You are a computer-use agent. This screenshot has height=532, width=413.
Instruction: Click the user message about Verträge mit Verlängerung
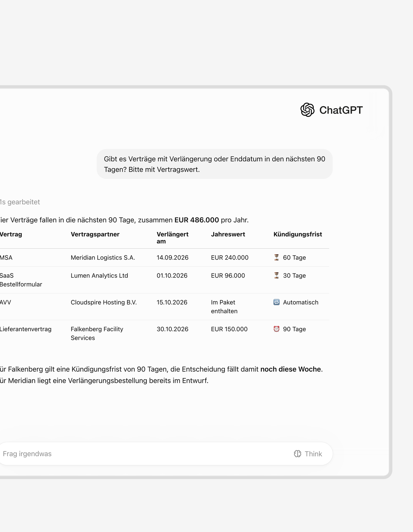pyautogui.click(x=215, y=164)
